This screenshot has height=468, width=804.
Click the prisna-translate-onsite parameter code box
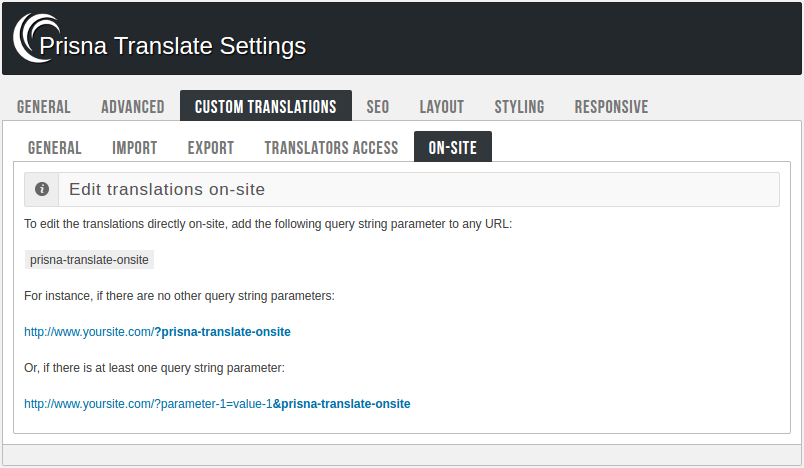(x=89, y=260)
